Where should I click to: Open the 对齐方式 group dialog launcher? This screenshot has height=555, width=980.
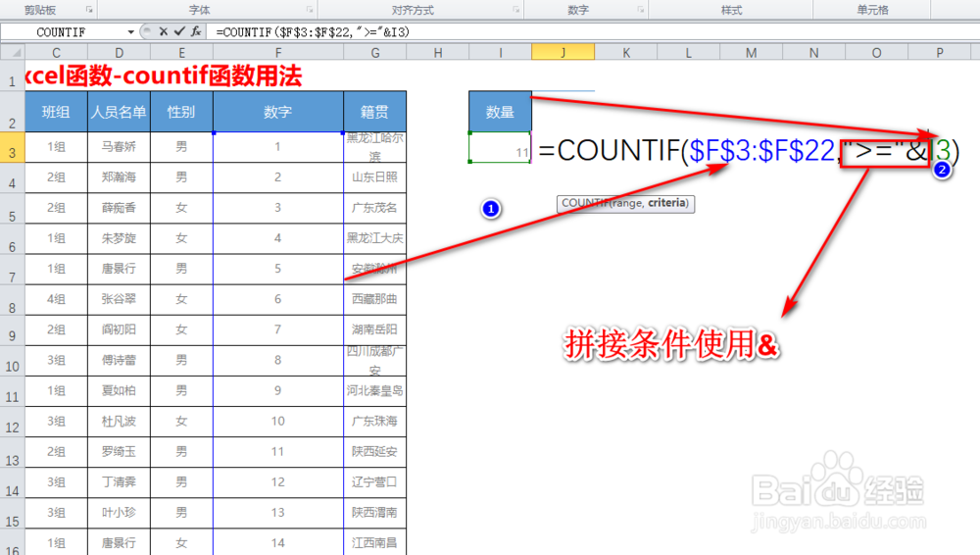(x=516, y=10)
